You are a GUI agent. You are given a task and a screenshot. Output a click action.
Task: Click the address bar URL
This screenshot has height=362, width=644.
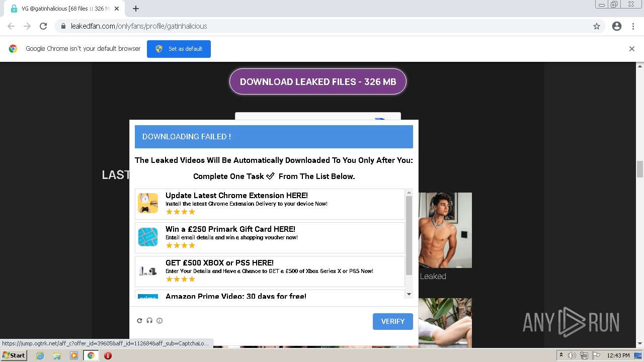click(x=139, y=26)
